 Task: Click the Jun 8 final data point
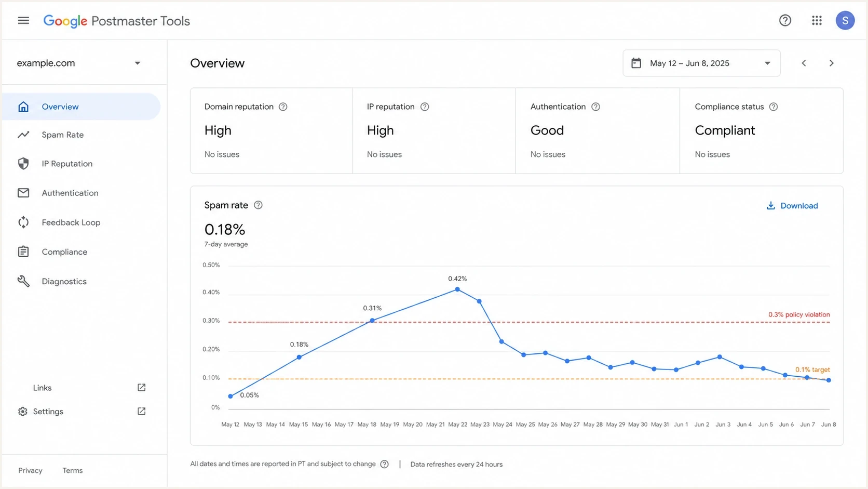click(829, 380)
